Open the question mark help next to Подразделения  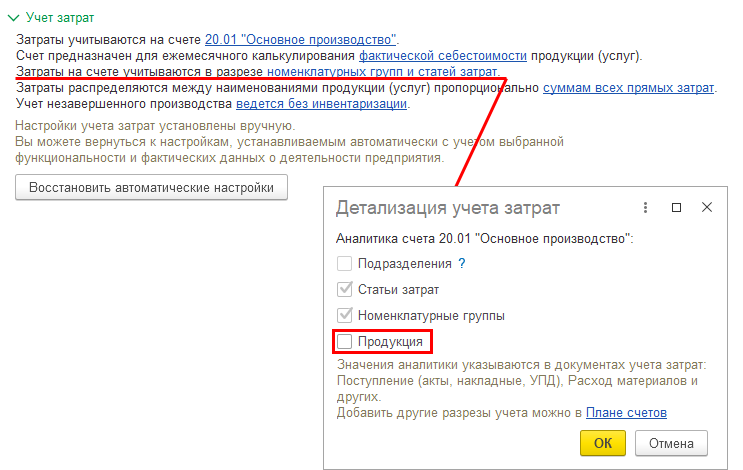(462, 263)
